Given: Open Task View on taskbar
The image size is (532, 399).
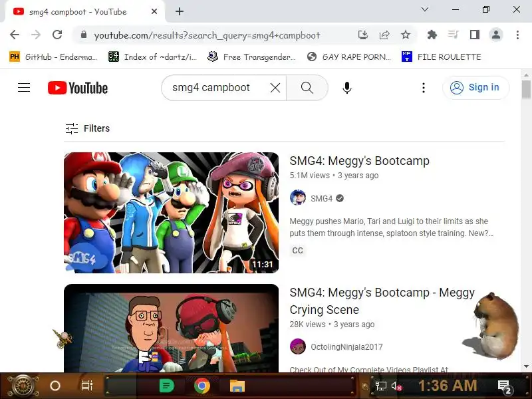Looking at the screenshot, I should click(86, 386).
